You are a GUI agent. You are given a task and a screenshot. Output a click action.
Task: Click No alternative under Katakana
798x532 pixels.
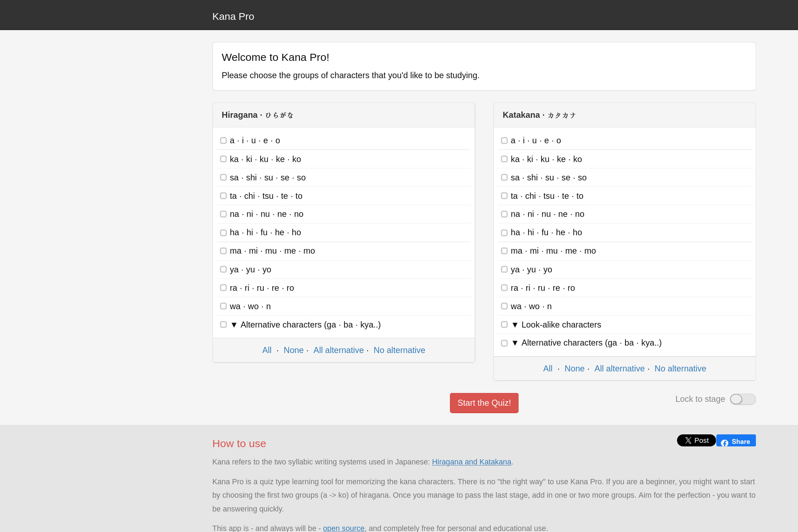coord(680,368)
